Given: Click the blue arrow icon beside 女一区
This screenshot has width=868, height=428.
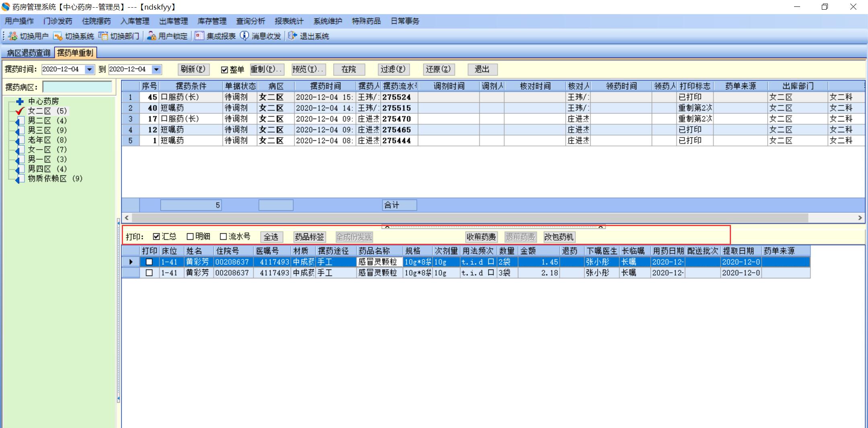Looking at the screenshot, I should click(x=20, y=150).
